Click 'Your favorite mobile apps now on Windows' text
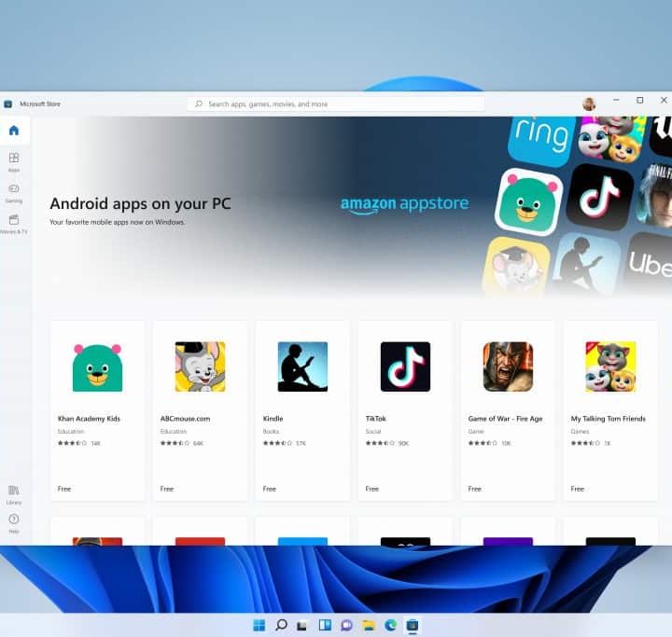Image resolution: width=672 pixels, height=637 pixels. 117,222
